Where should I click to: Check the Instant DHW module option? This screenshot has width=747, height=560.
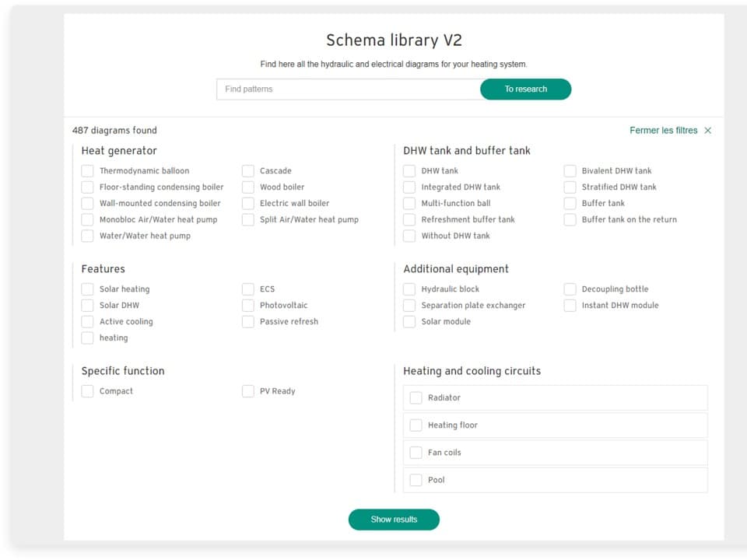[570, 305]
